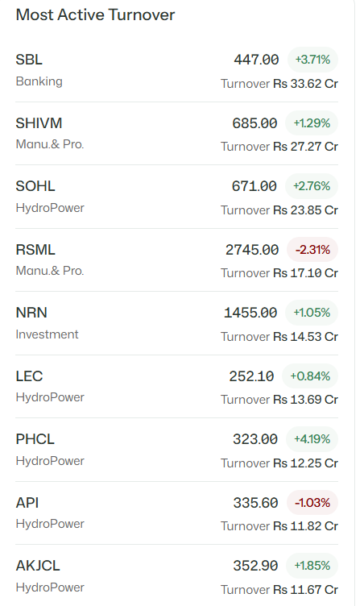Click turnover Rs 11.67 Cr text
Viewport: 364px width, 606px height.
279,590
